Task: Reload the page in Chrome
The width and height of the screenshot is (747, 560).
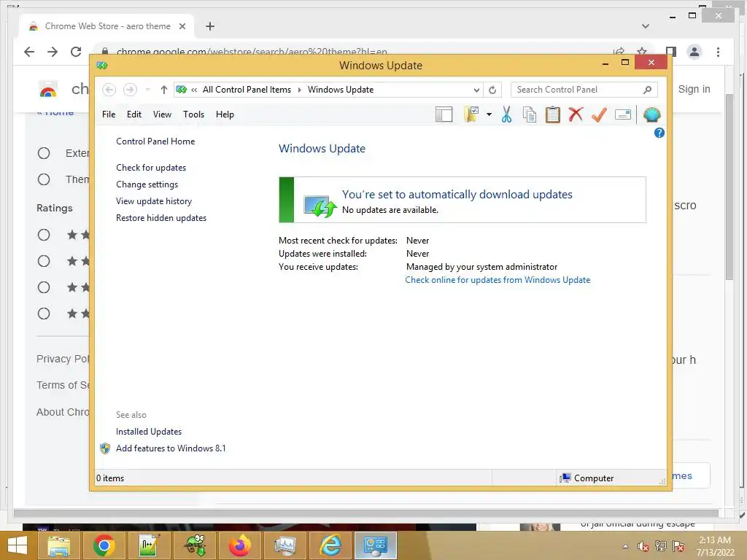Action: click(76, 52)
